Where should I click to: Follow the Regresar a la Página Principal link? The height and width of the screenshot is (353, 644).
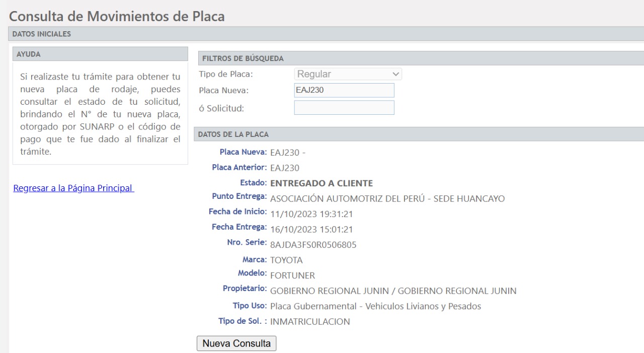[73, 188]
